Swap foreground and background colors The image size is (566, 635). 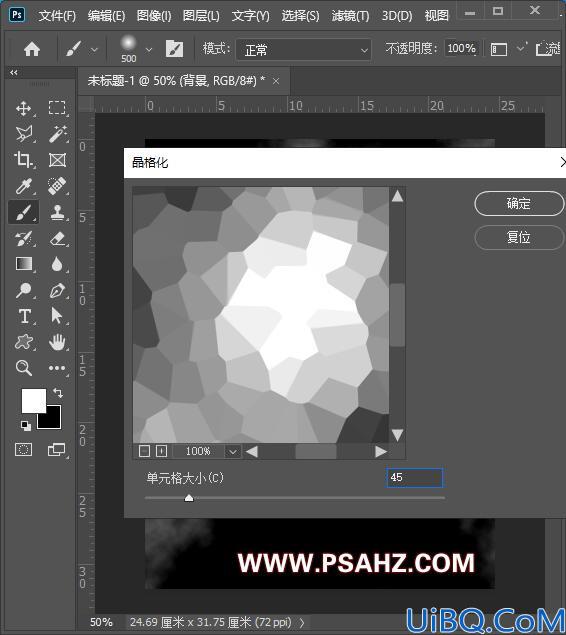click(58, 392)
